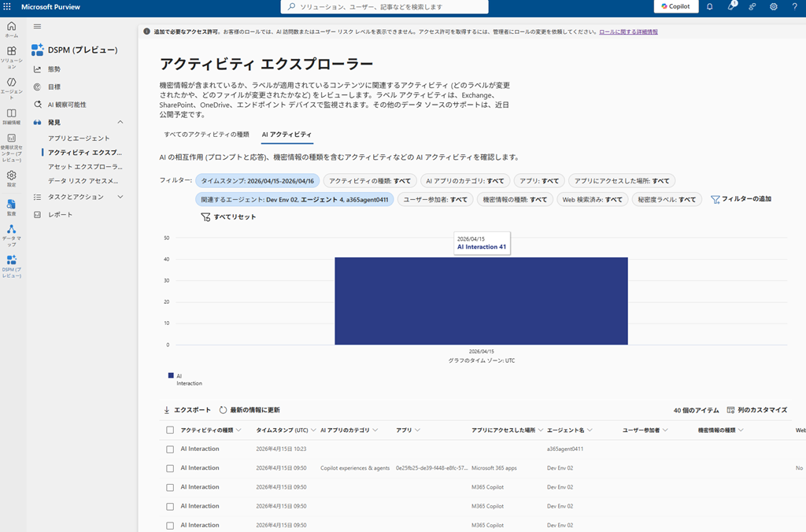Screen dimensions: 806x532
Task: Tick the select-all rows header checkbox
Action: 170,430
